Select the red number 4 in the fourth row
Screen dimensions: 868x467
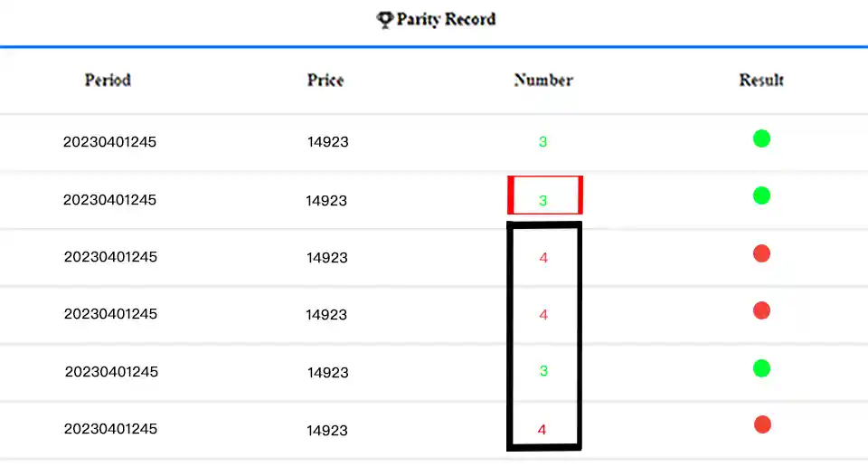coord(543,315)
